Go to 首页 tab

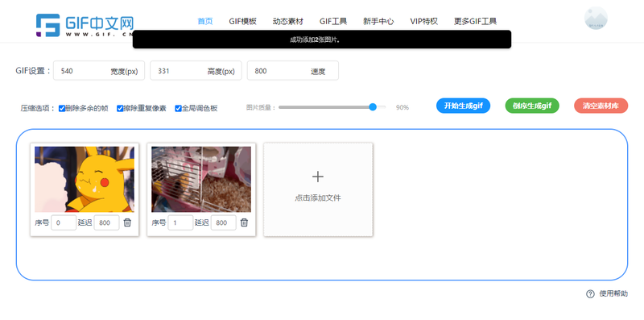pyautogui.click(x=205, y=22)
